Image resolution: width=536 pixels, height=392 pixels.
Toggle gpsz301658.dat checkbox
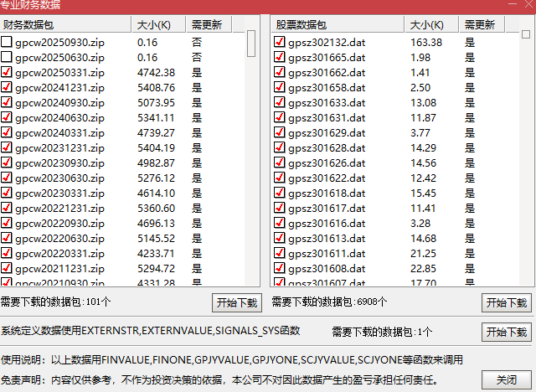279,87
